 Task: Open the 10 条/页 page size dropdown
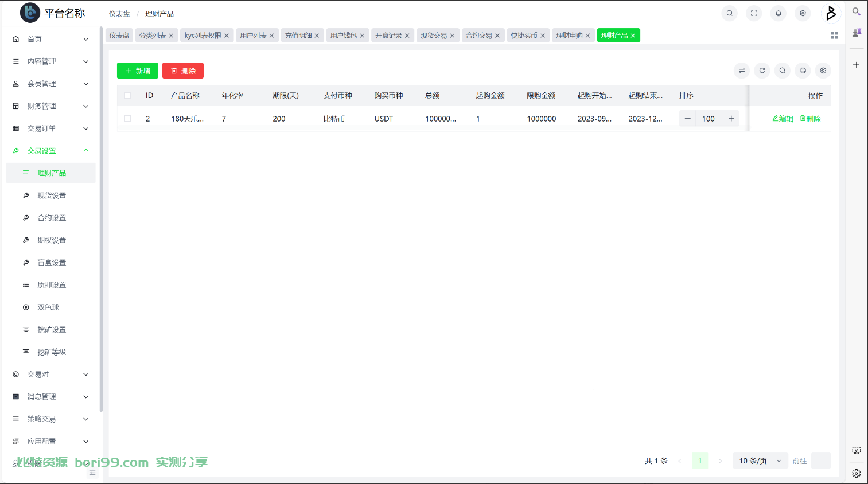click(760, 461)
